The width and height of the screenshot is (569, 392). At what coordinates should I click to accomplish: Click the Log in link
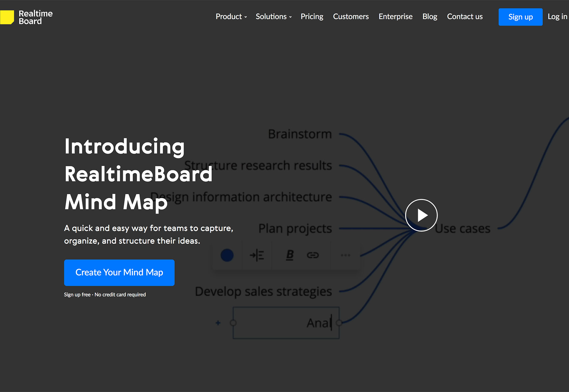click(557, 17)
